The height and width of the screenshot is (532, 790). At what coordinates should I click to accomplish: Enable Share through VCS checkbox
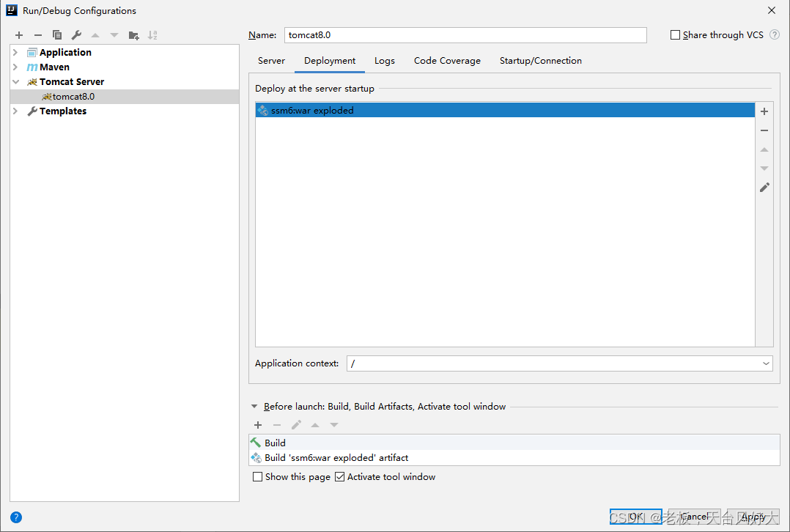point(675,34)
